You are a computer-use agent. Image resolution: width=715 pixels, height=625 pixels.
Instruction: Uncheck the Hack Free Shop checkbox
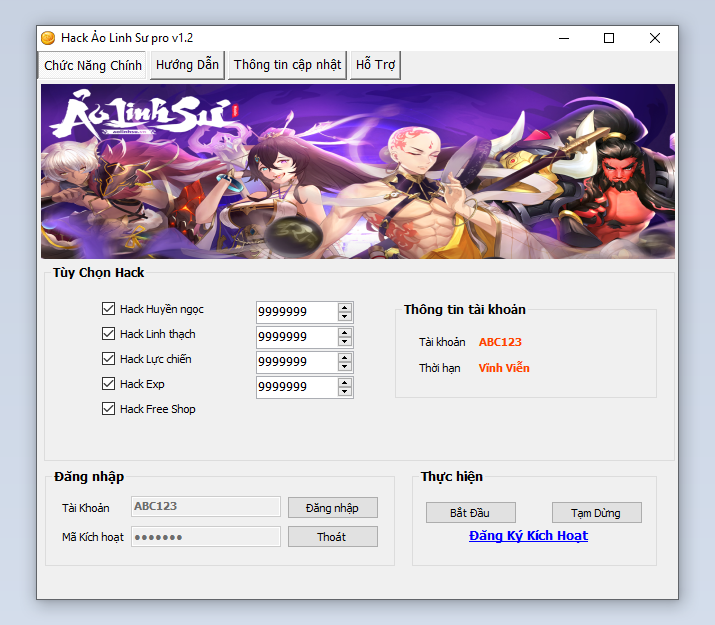[109, 409]
